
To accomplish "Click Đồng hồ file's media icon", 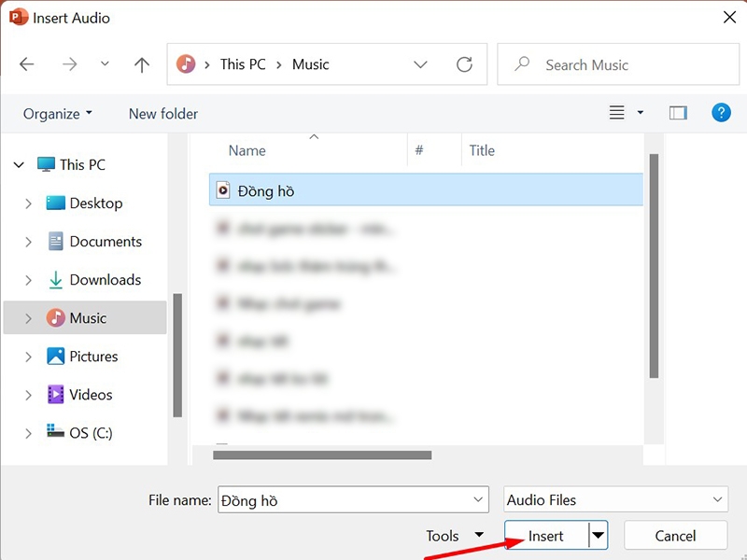I will [223, 190].
